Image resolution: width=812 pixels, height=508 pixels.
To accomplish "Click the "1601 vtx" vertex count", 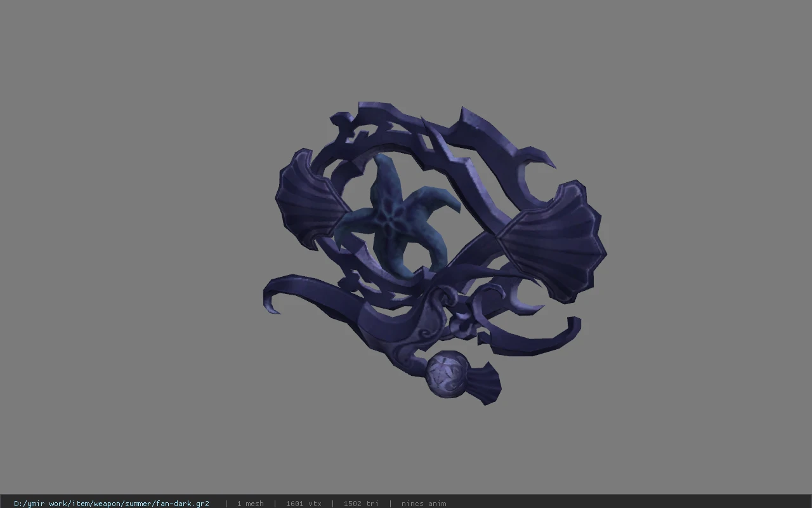I will pyautogui.click(x=303, y=504).
